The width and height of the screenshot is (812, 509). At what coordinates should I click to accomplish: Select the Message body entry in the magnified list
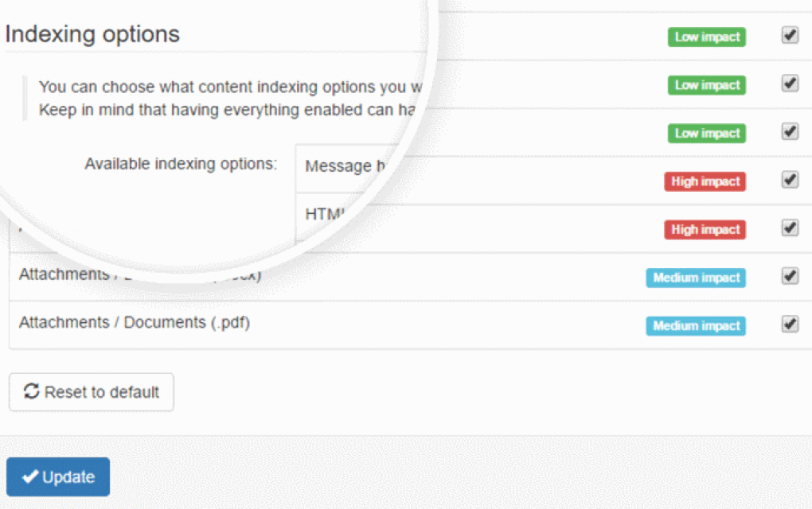pos(342,166)
